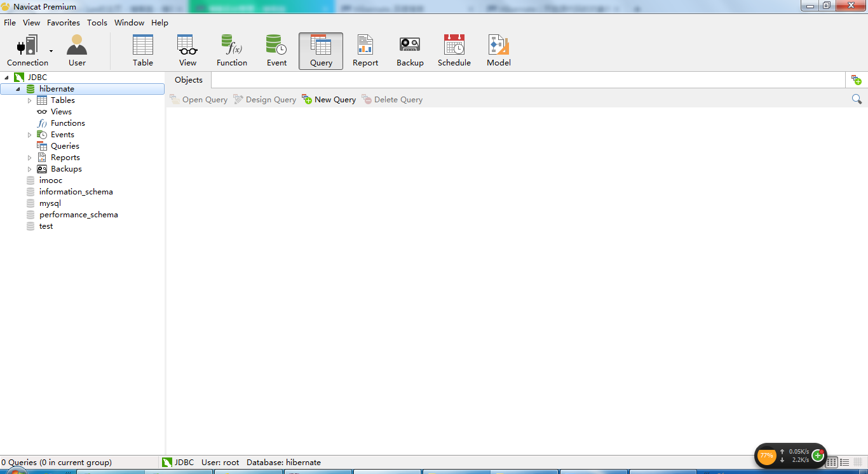This screenshot has height=474, width=868.
Task: Open the Window menu
Action: point(130,22)
